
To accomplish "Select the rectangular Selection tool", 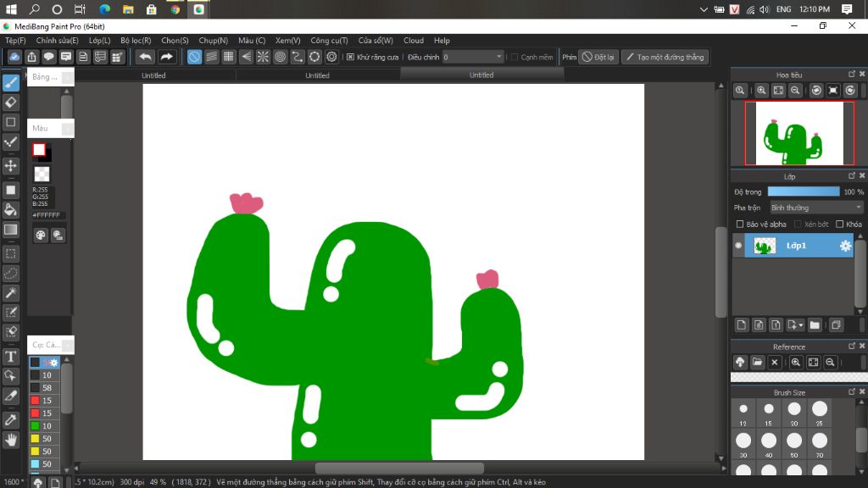I will tap(10, 254).
